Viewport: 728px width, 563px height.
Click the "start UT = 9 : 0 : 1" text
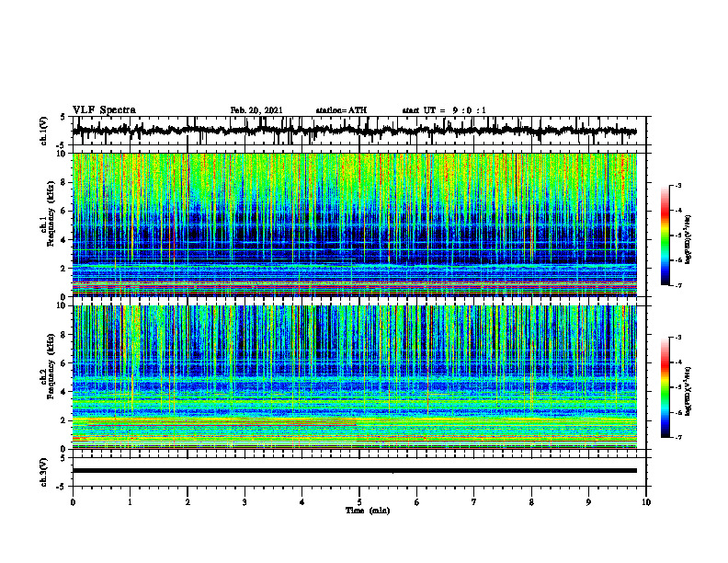coord(444,110)
